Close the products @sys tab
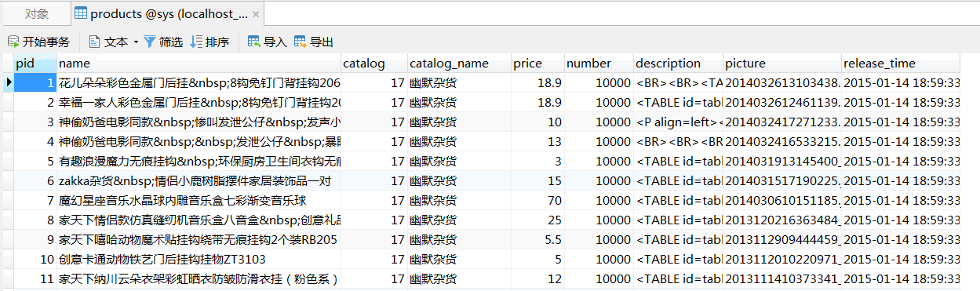Screen dimensions: 980x291 [257, 14]
